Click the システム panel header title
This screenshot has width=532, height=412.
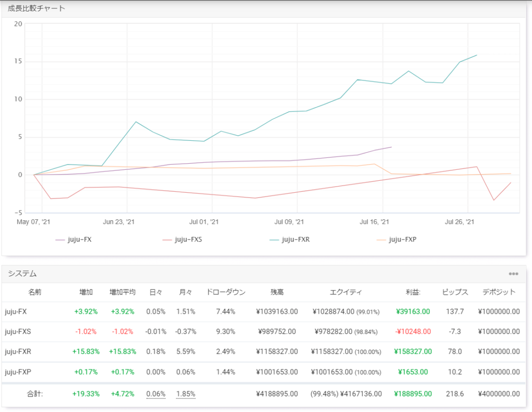(x=22, y=274)
